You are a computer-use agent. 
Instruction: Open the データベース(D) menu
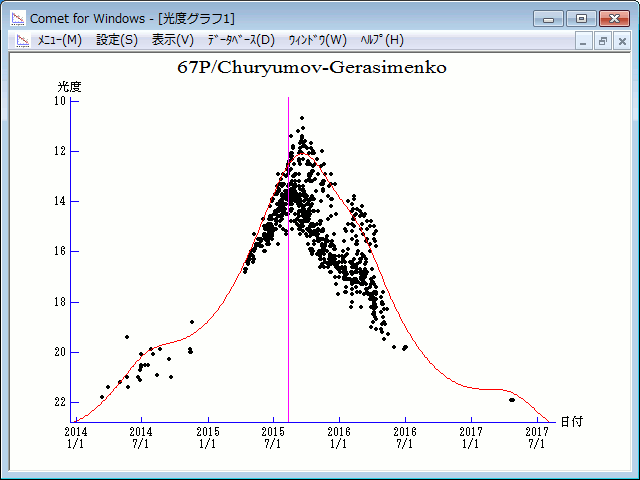click(x=241, y=40)
